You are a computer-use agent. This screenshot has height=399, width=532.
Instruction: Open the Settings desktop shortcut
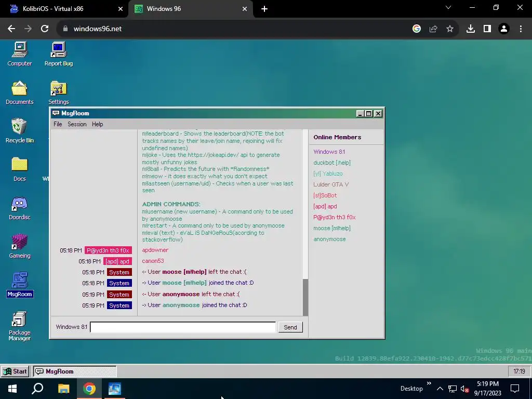tap(59, 92)
